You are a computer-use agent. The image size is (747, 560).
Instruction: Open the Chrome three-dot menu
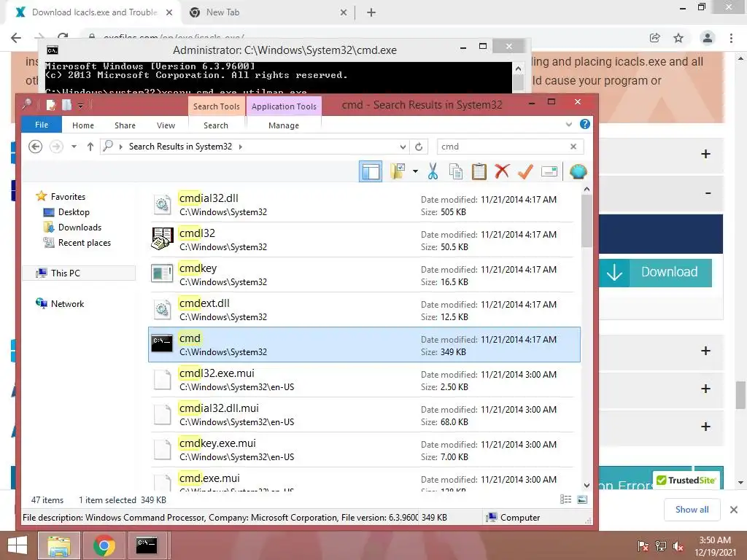[x=731, y=38]
